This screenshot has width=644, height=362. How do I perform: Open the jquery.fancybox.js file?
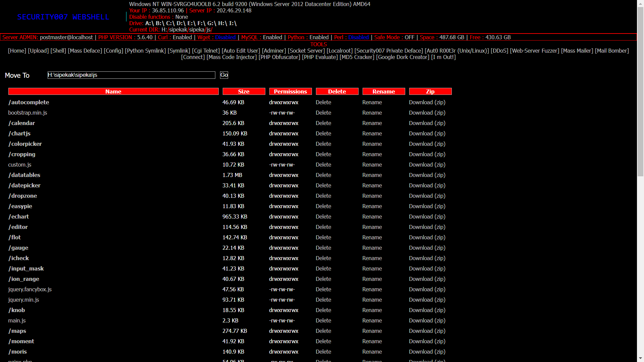pos(30,289)
